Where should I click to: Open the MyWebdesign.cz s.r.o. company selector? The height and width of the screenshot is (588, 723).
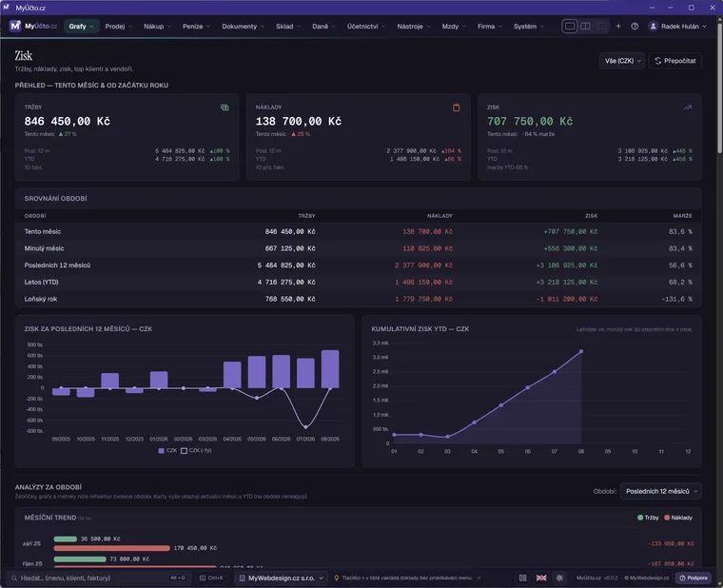point(282,578)
